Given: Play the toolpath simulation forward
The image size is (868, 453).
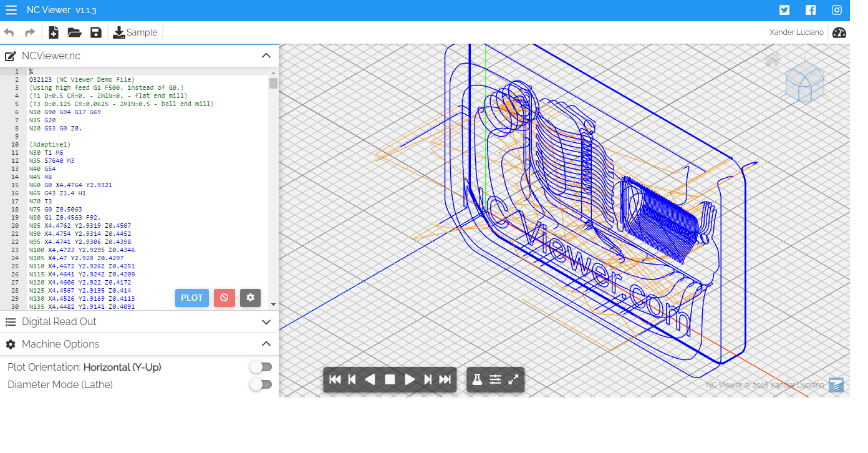Looking at the screenshot, I should click(410, 379).
